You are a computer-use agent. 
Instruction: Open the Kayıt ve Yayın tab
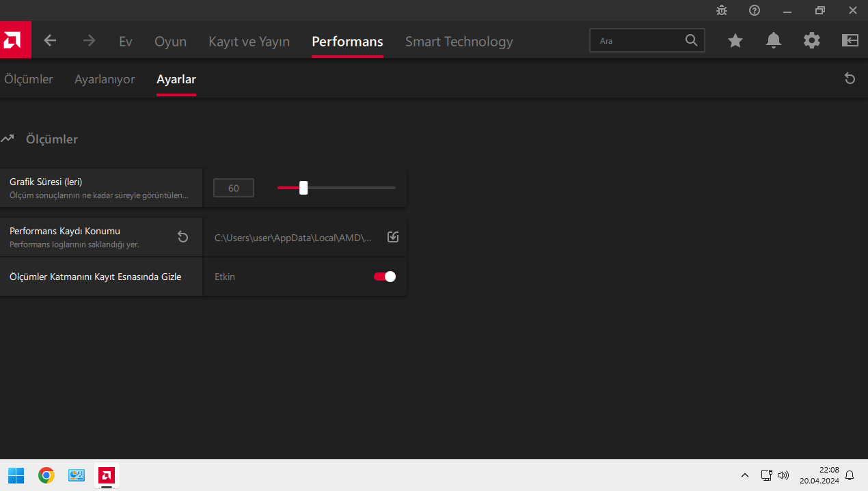click(249, 42)
